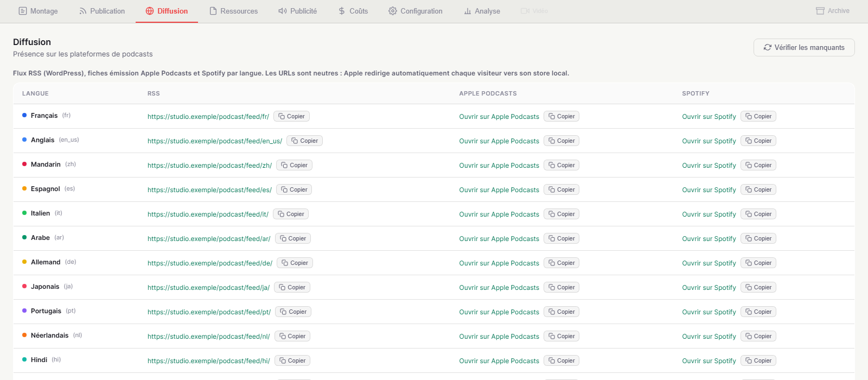Viewport: 868px width, 380px height.
Task: Open Apple Podcasts for Hindi
Action: (499, 361)
